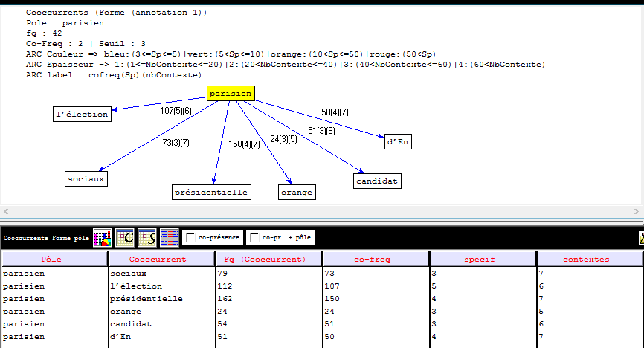This screenshot has width=644, height=348.
Task: Select the l'élection graph node
Action: (x=82, y=115)
